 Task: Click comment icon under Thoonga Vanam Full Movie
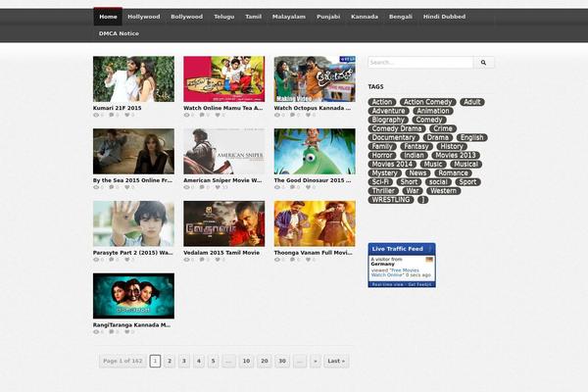pyautogui.click(x=292, y=260)
